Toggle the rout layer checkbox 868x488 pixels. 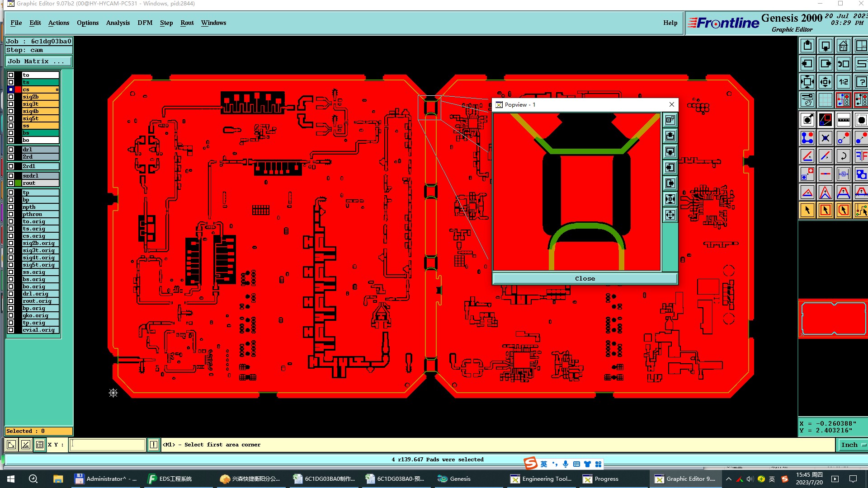[11, 183]
